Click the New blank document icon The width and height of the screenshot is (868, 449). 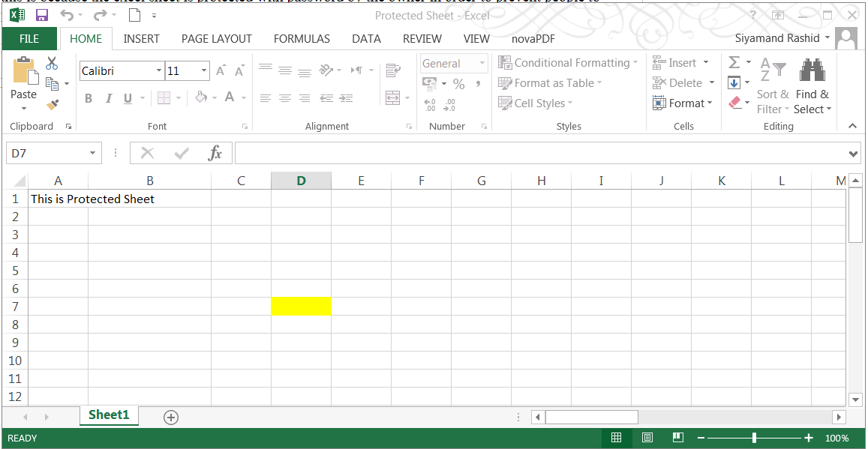point(134,15)
